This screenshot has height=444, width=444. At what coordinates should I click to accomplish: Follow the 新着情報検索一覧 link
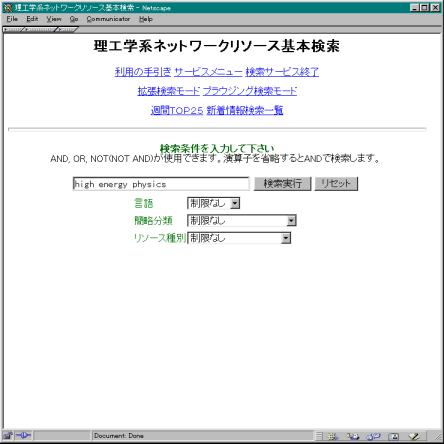245,110
